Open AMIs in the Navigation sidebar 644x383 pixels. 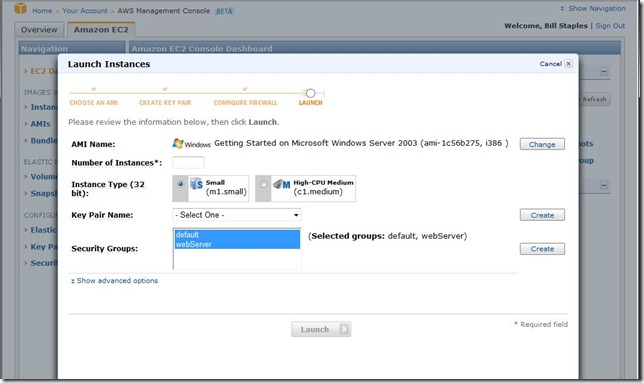[41, 124]
